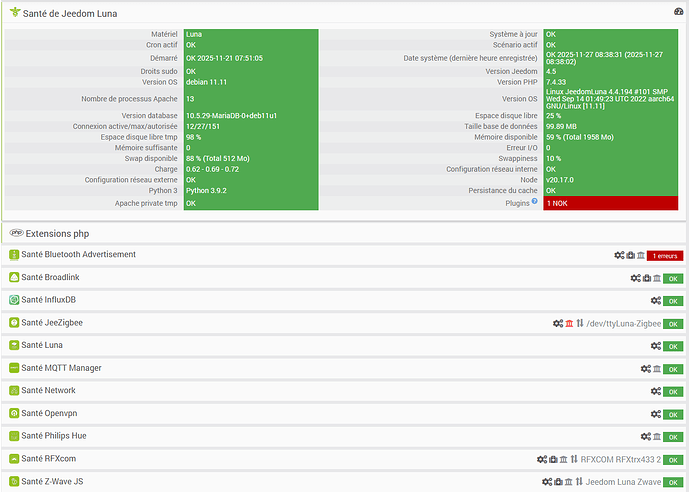Click the 'OK 2025-11-21 07:51:05' Démarré value
Image resolution: width=690 pixels, height=493 pixels.
224,58
